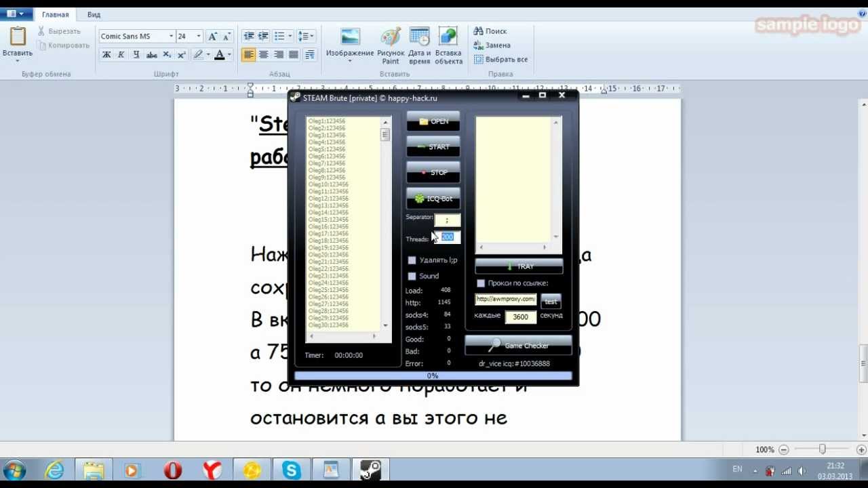Click Поиск binoculars find command
The height and width of the screenshot is (488, 868).
click(x=490, y=31)
